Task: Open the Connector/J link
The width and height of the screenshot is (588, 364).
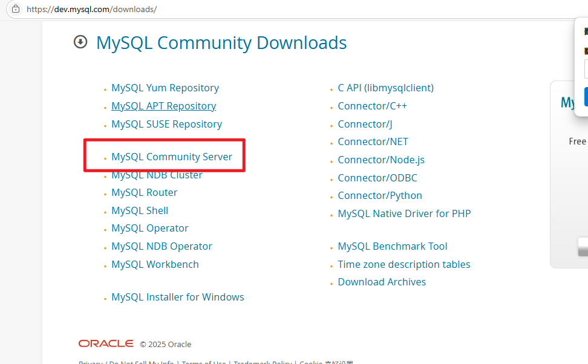Action: 365,124
